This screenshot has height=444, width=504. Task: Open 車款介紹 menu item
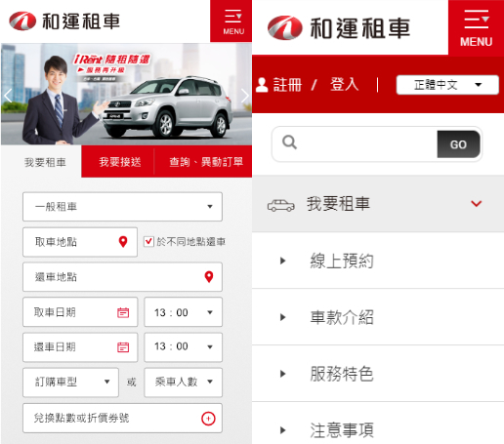coord(378,317)
